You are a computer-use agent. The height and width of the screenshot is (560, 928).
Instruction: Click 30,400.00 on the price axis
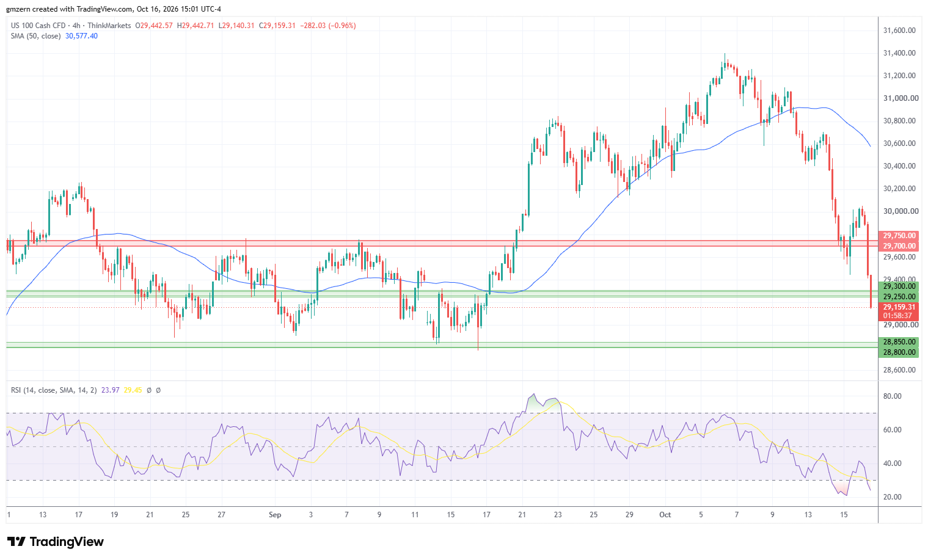899,166
